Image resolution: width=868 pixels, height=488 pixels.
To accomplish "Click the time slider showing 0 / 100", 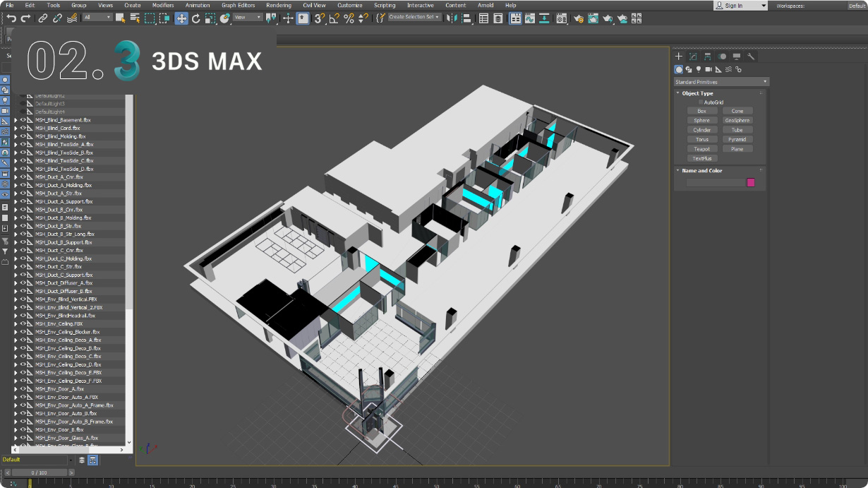I will click(40, 472).
